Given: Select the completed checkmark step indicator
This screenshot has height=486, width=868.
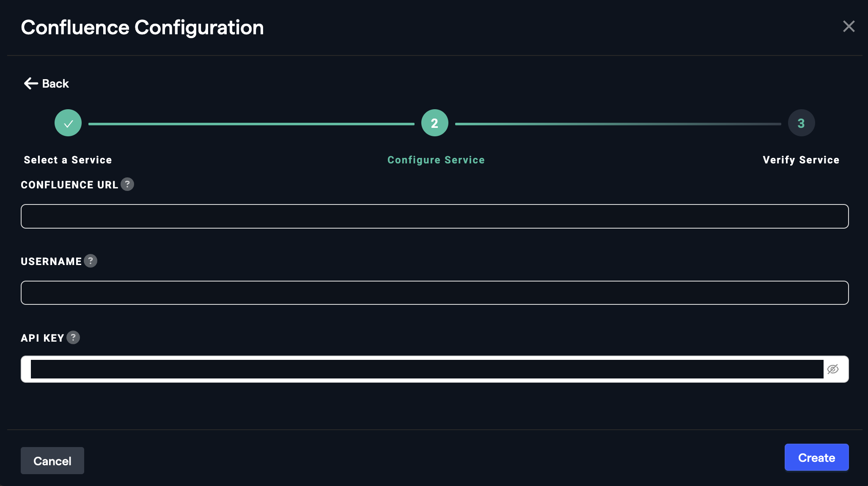Looking at the screenshot, I should [68, 123].
